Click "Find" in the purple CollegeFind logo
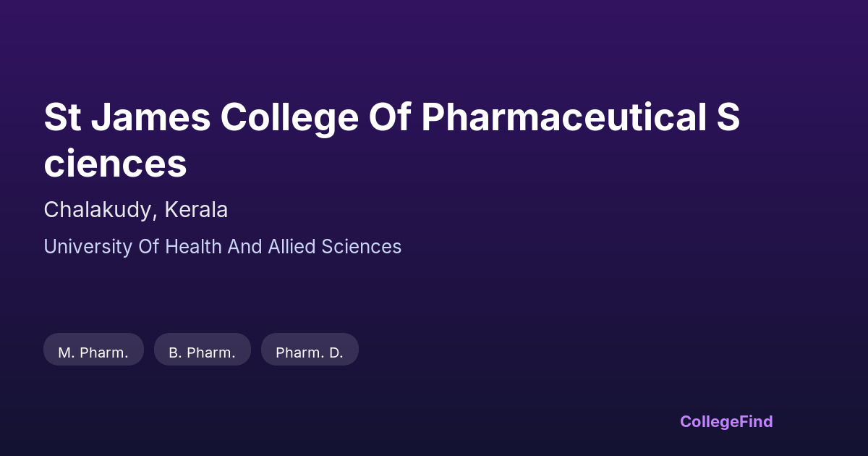 tap(754, 421)
